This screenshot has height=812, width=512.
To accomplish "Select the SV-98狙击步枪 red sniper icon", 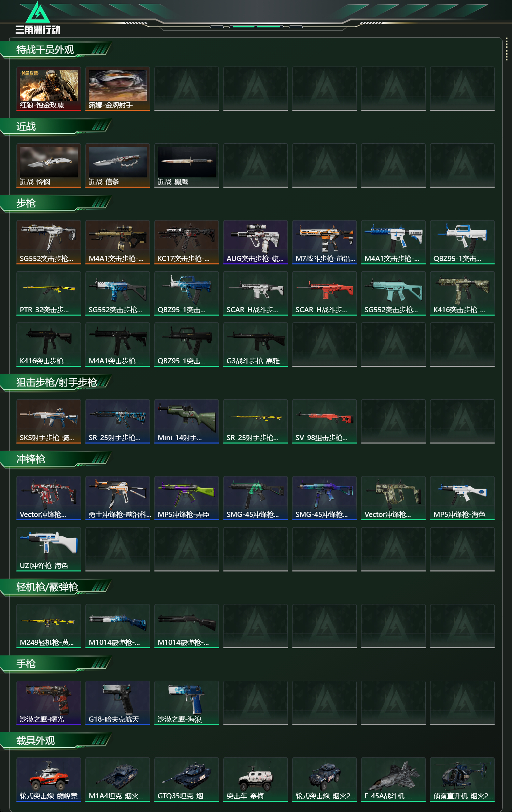I will [x=325, y=421].
